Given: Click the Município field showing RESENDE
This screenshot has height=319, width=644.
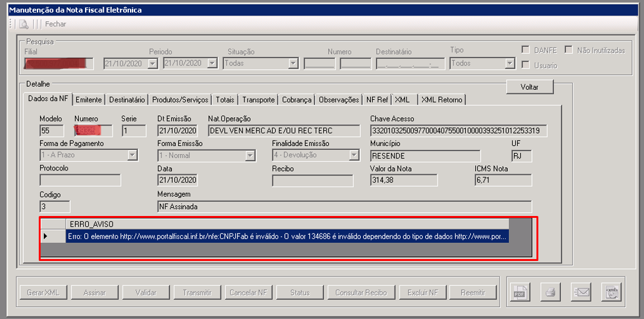Looking at the screenshot, I should point(425,156).
